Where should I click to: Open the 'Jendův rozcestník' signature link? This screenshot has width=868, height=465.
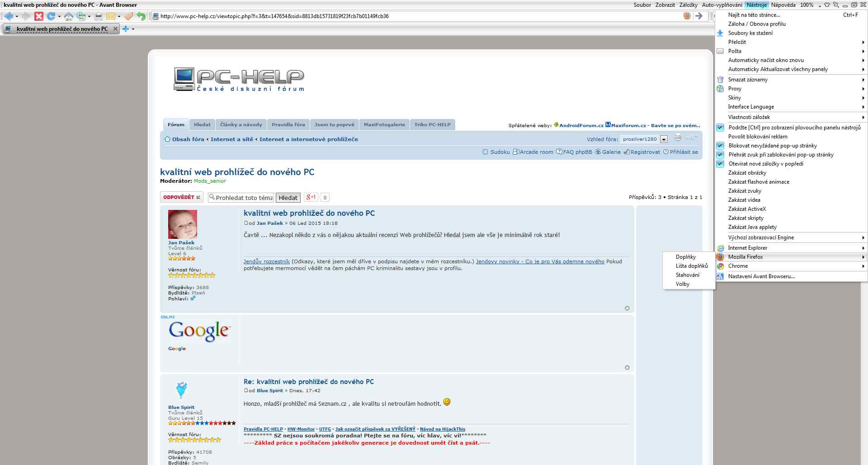[x=267, y=261]
